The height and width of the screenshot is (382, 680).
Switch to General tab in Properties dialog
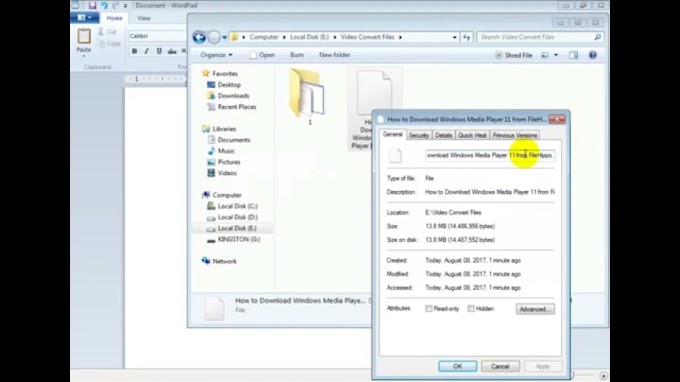pyautogui.click(x=392, y=134)
